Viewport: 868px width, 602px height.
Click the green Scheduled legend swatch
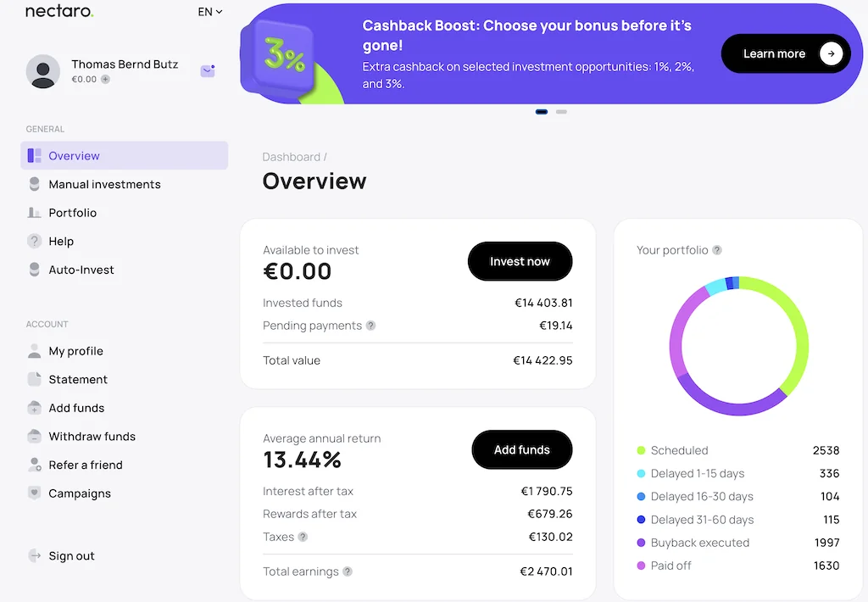(x=641, y=450)
